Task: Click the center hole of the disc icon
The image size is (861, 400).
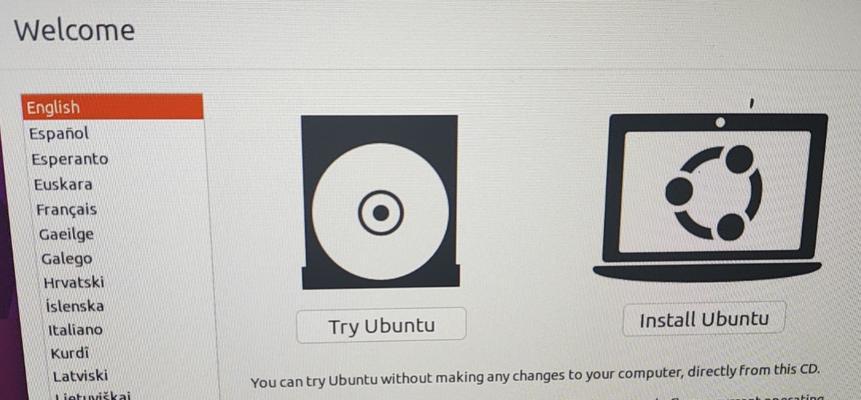Action: click(381, 213)
